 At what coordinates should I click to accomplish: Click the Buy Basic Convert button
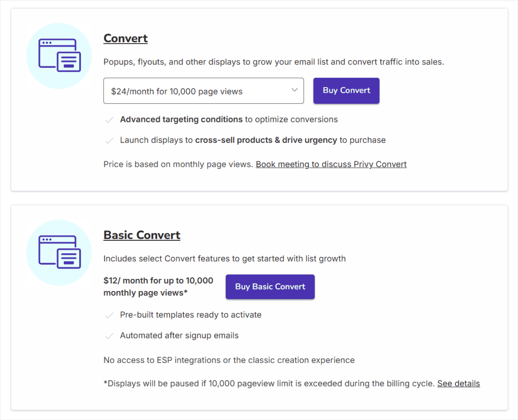270,287
